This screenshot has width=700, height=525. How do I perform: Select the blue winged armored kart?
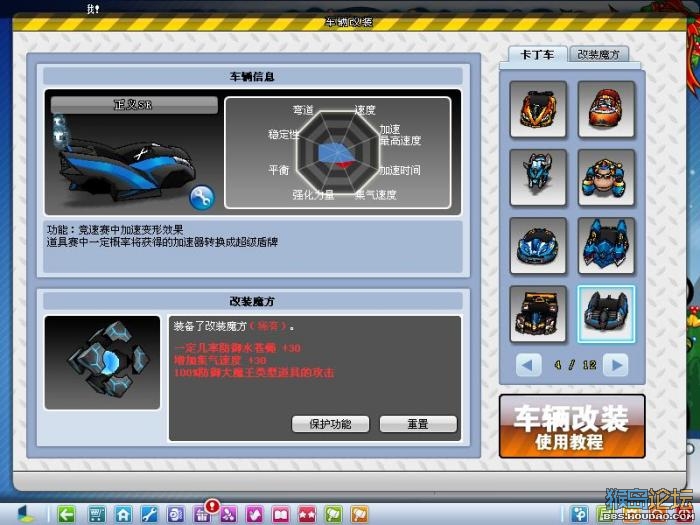(x=606, y=246)
